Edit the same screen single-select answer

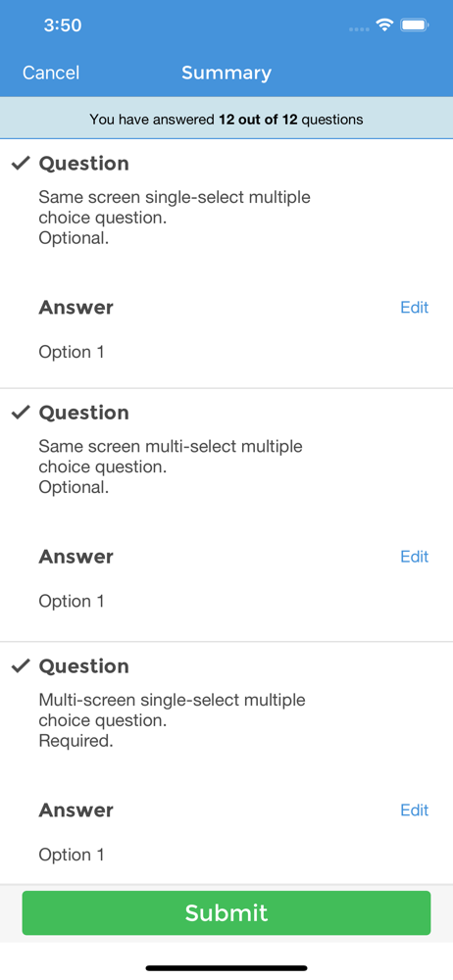coord(414,307)
